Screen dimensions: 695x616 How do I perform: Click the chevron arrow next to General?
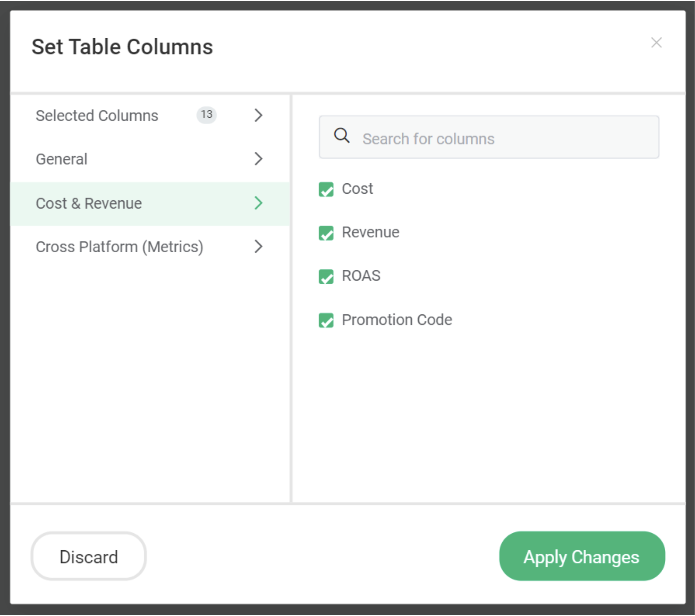click(258, 159)
